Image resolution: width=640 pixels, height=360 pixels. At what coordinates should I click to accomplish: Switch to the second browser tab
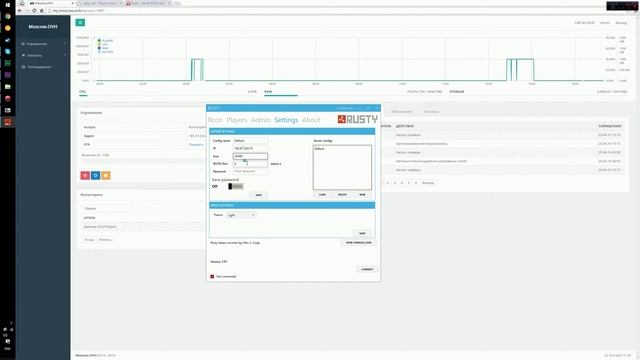[x=100, y=3]
